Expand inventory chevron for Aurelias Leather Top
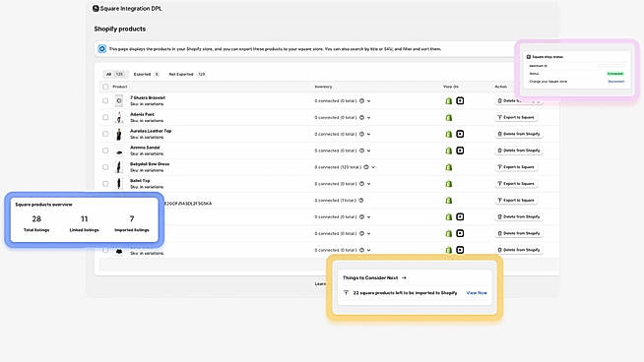The width and height of the screenshot is (644, 362). pos(369,134)
